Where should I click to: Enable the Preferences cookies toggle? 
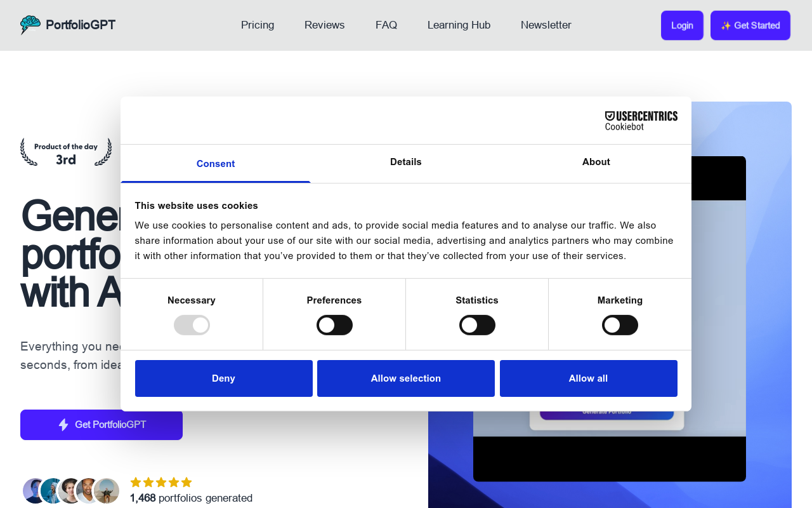click(x=334, y=325)
